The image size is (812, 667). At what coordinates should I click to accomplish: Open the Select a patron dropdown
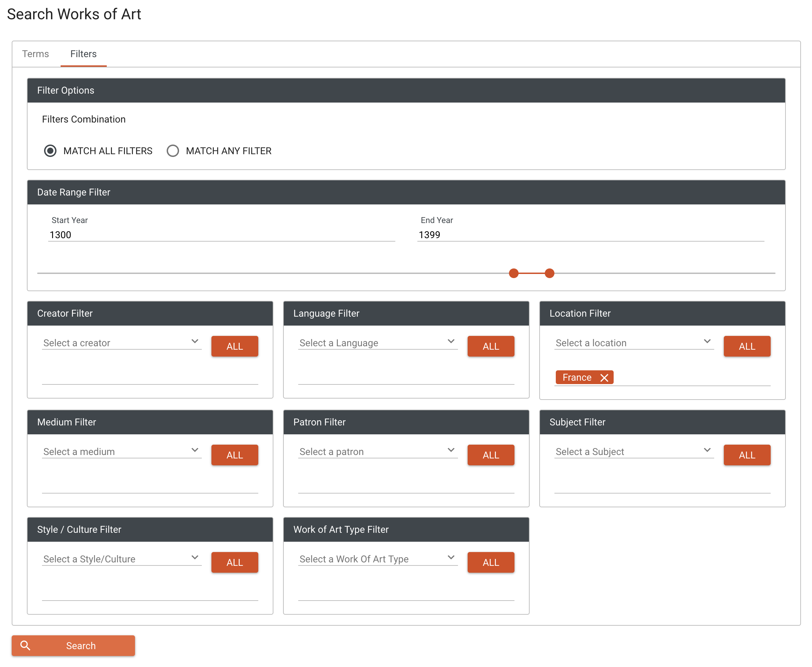[378, 452]
